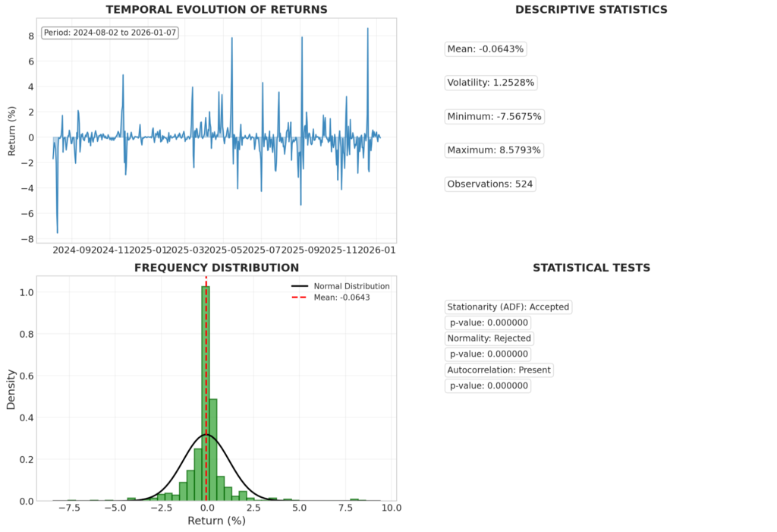
Task: Click the Stationarity (ADF): Accepted result
Action: tap(508, 307)
